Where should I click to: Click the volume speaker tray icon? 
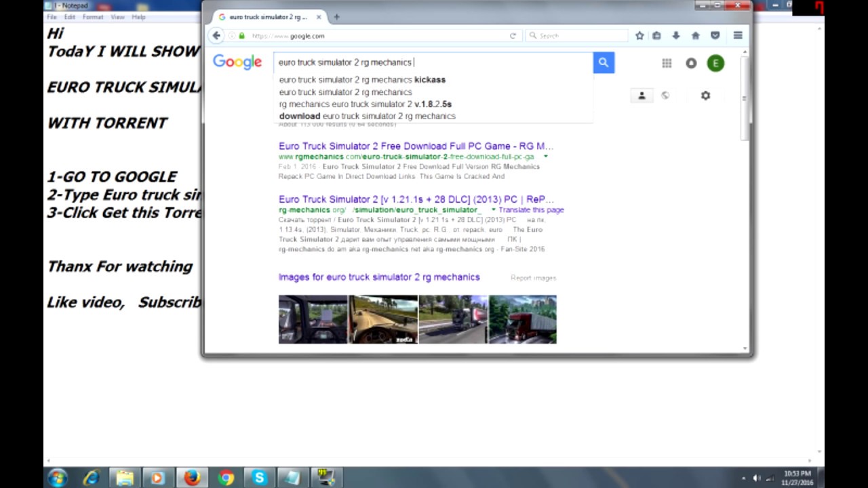coord(757,478)
